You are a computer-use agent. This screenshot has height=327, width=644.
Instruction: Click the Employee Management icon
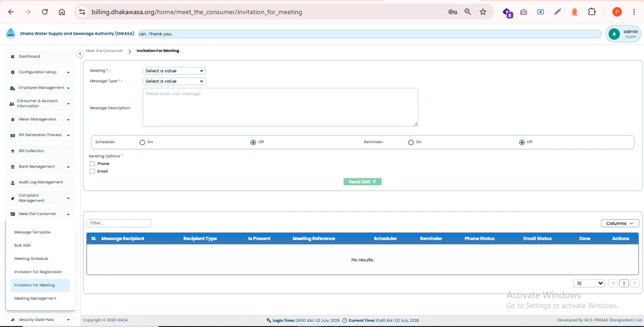click(x=13, y=88)
